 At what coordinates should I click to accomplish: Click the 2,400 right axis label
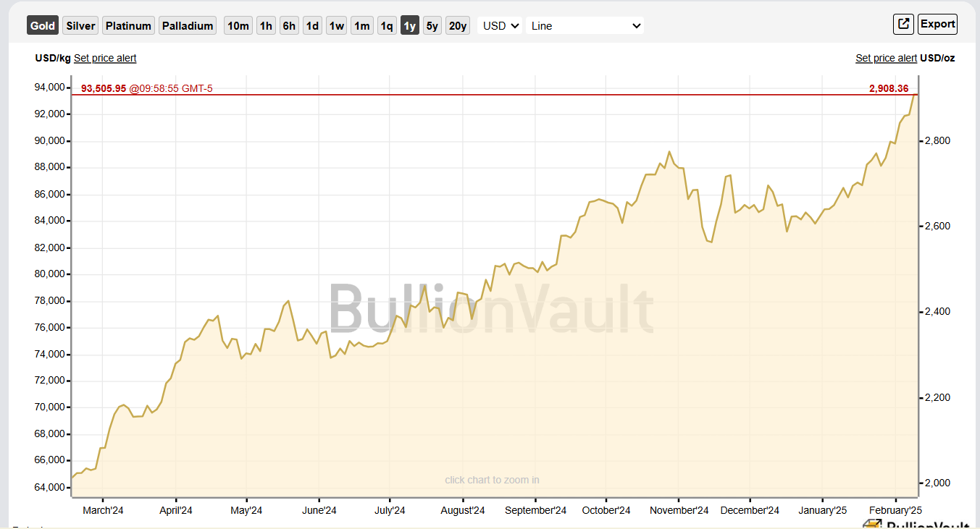937,312
